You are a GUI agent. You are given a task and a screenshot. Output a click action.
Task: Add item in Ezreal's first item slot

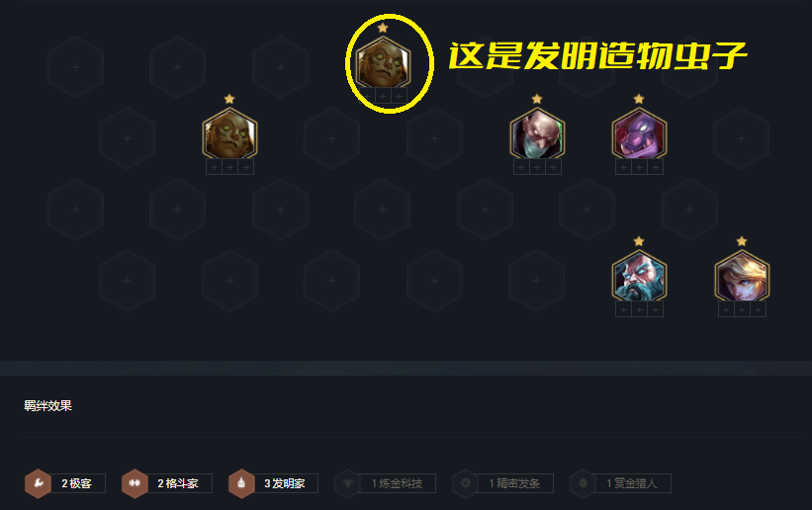point(726,309)
